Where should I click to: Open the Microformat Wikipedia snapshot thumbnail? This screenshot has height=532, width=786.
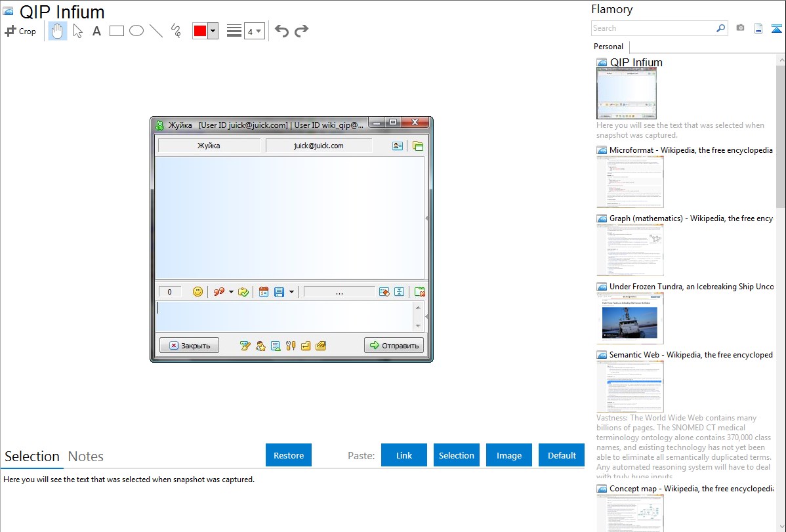click(x=630, y=182)
